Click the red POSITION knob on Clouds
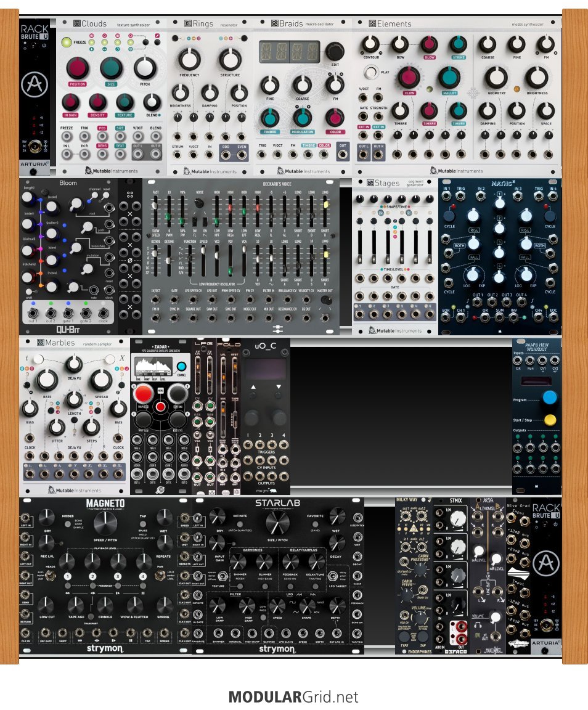This screenshot has width=588, height=710. (78, 68)
